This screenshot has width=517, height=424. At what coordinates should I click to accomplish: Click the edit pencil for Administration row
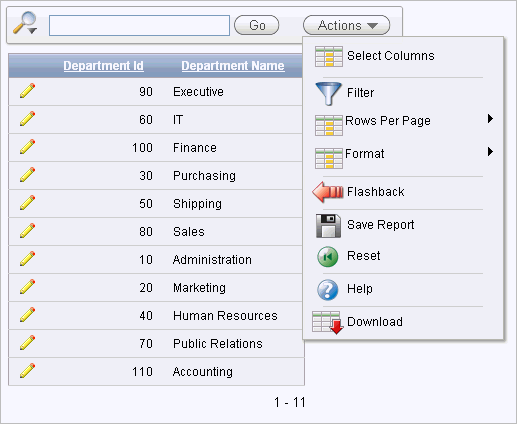(x=27, y=259)
